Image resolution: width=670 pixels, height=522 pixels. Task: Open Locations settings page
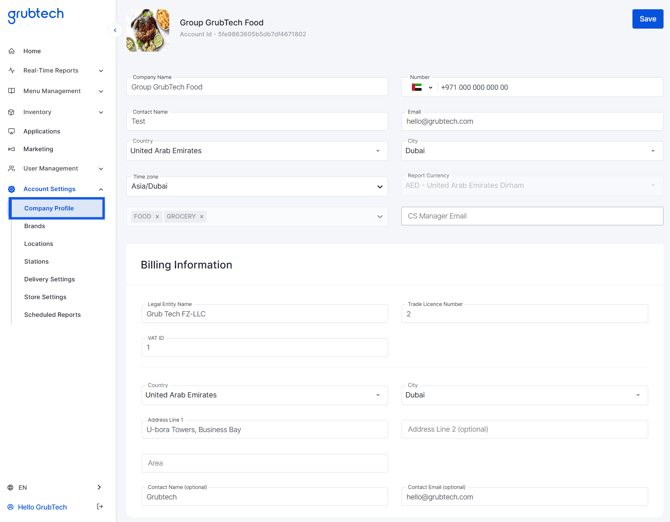point(38,244)
